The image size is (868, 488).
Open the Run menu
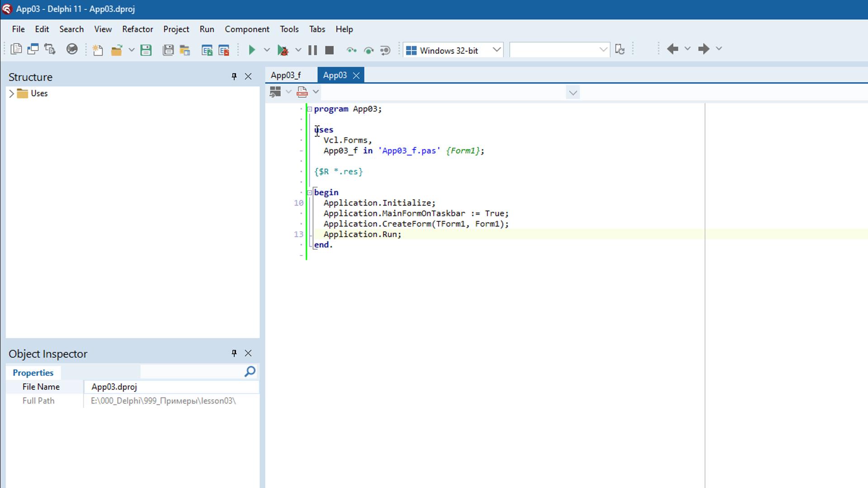206,28
